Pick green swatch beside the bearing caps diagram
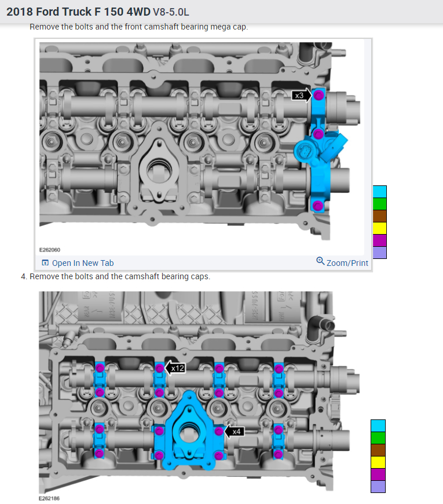 point(378,438)
